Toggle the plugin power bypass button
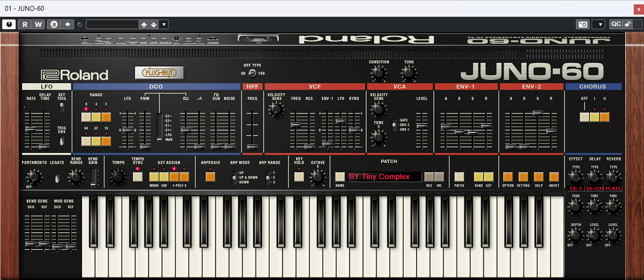 point(9,25)
